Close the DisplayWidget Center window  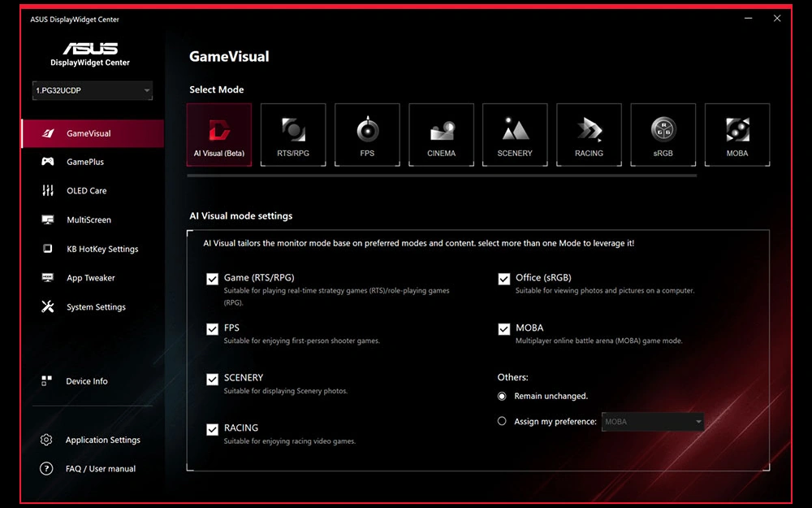(777, 18)
